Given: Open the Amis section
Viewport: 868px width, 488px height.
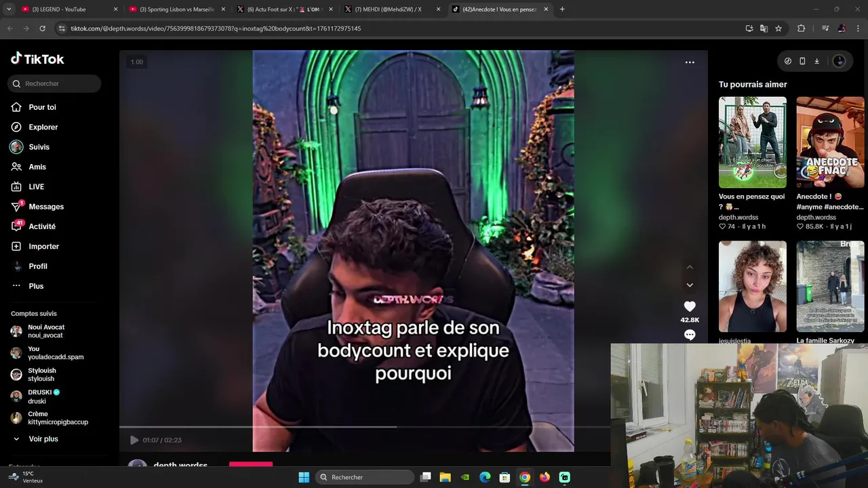Looking at the screenshot, I should click(37, 167).
